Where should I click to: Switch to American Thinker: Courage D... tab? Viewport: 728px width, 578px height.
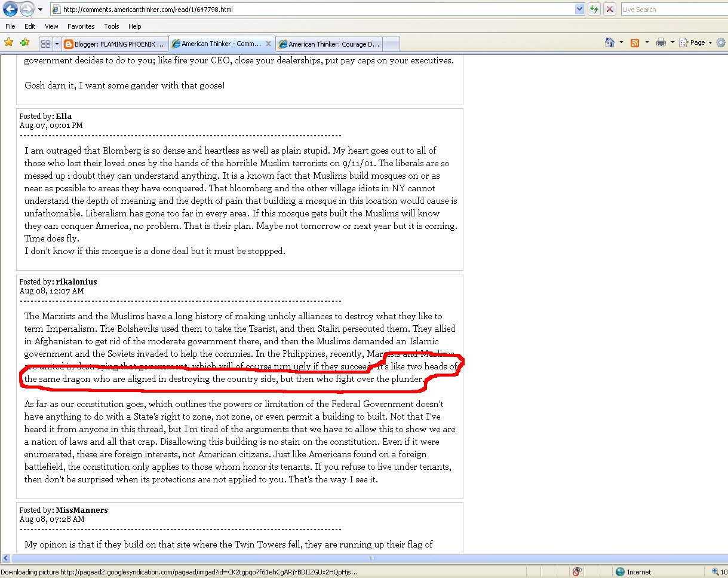tap(328, 44)
